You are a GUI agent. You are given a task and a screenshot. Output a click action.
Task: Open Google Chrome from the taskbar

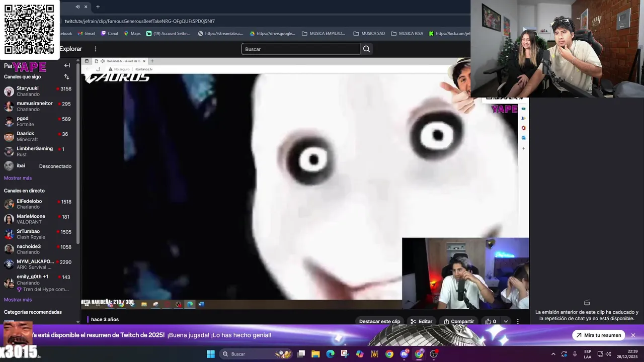click(389, 354)
